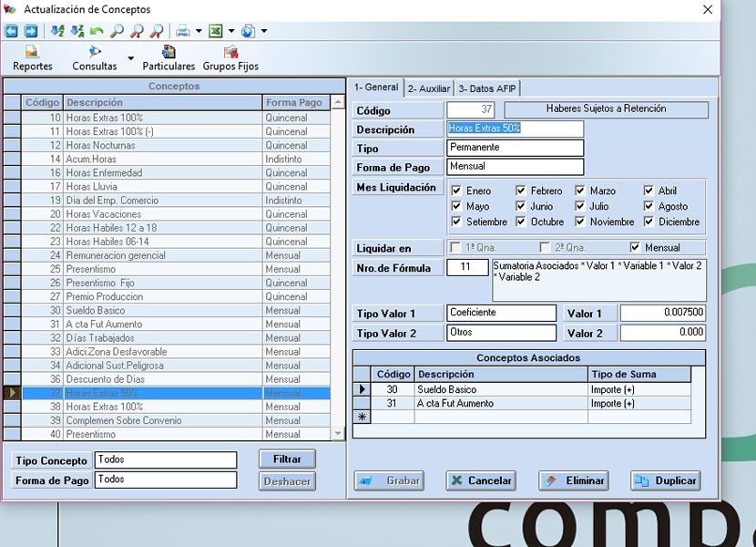Sort ascending with the A-Z icon

(x=57, y=31)
